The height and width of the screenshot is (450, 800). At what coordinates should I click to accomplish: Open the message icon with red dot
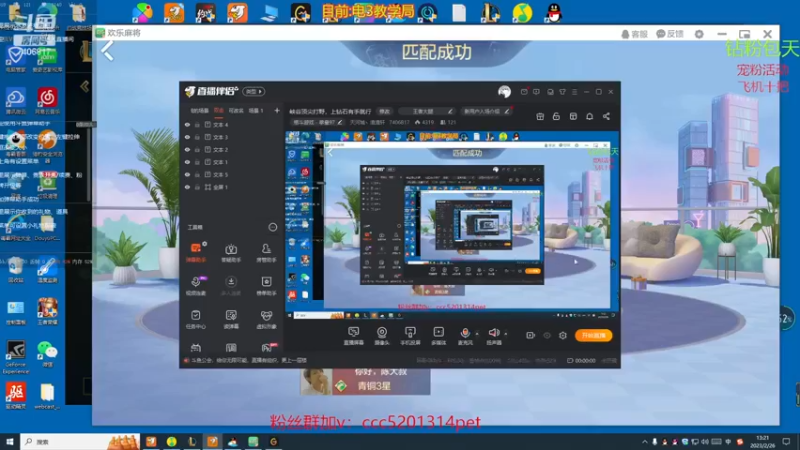pos(524,92)
